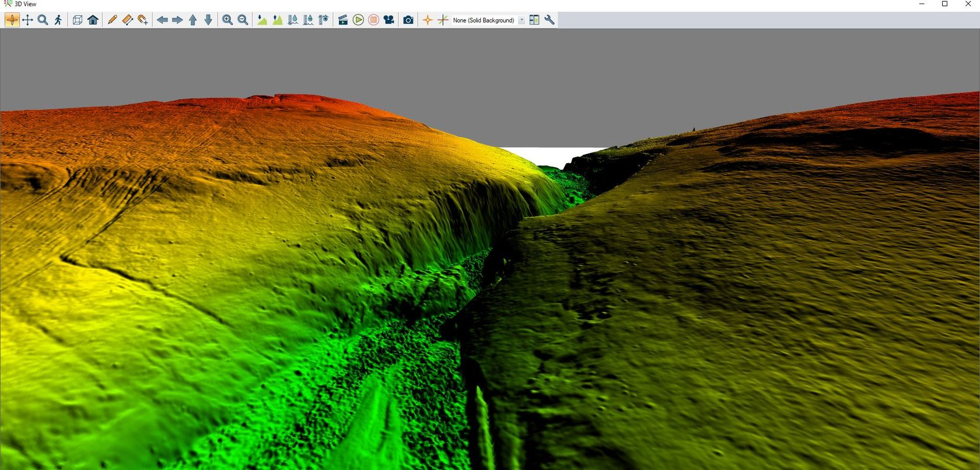Select the ruler measure tool
The image size is (980, 470).
coord(127,20)
